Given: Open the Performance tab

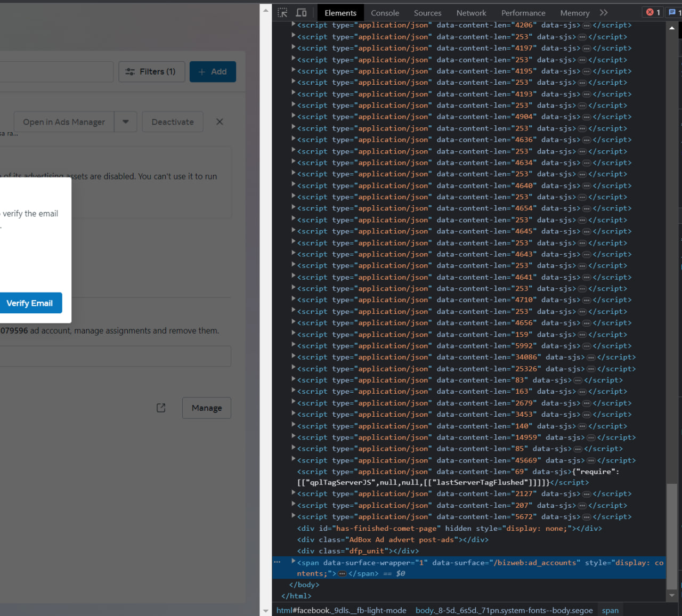Looking at the screenshot, I should pyautogui.click(x=523, y=13).
